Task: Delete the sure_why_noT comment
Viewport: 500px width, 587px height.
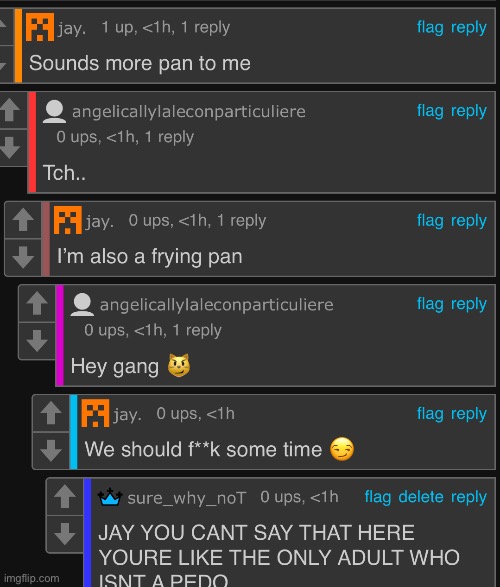Action: [421, 497]
